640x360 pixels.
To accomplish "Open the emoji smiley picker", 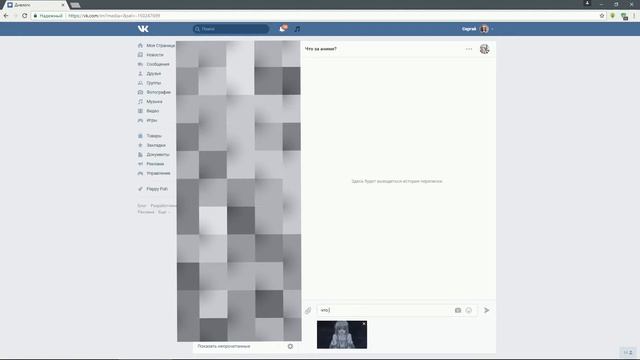I will pos(469,310).
